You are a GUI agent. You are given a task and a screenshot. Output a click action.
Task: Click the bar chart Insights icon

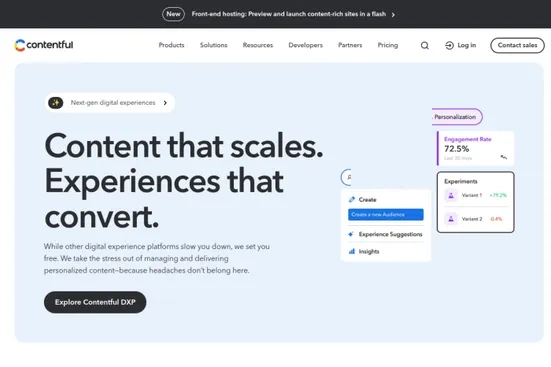coord(351,251)
